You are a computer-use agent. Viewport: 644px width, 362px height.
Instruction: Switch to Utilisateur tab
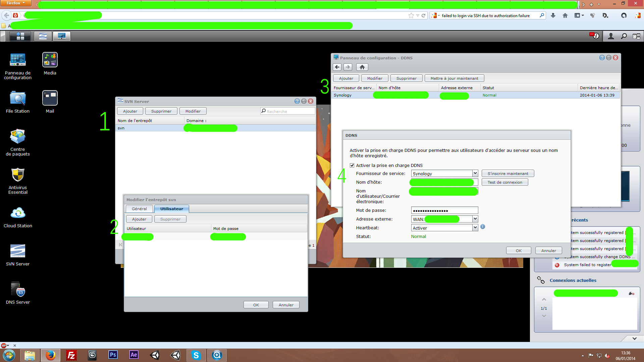coord(172,209)
